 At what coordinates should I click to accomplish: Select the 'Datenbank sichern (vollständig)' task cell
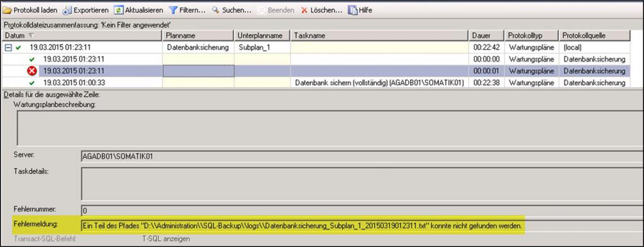(x=380, y=83)
